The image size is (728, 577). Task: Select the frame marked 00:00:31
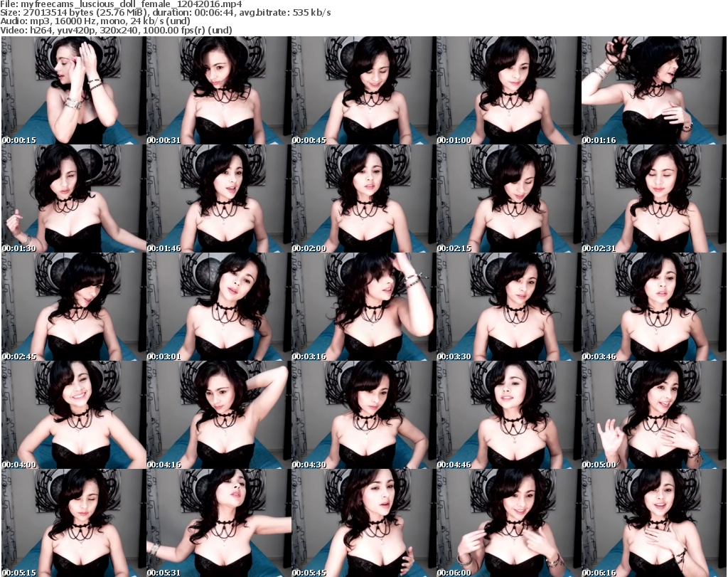click(x=219, y=90)
